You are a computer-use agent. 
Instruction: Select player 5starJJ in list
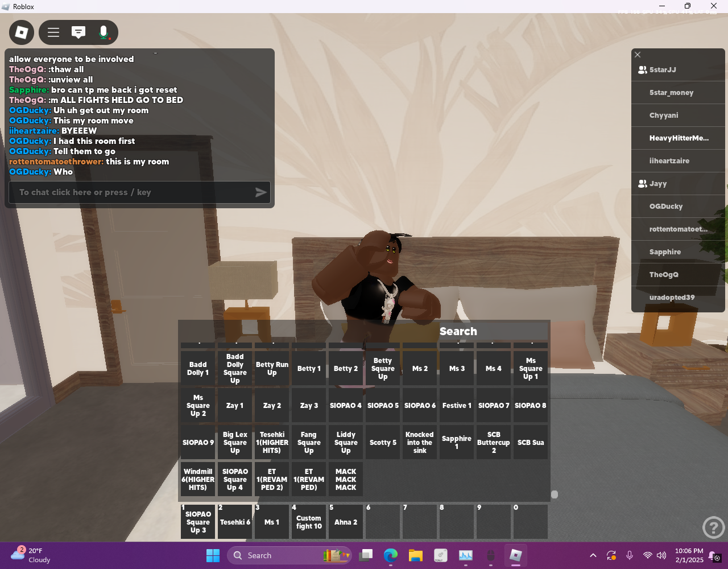678,70
